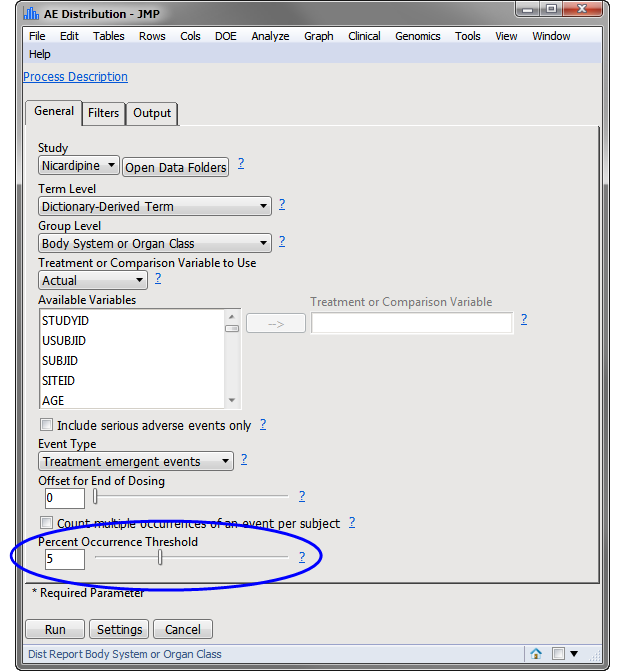630x671 pixels.
Task: Select USUBJID in Available Variables
Action: [64, 341]
